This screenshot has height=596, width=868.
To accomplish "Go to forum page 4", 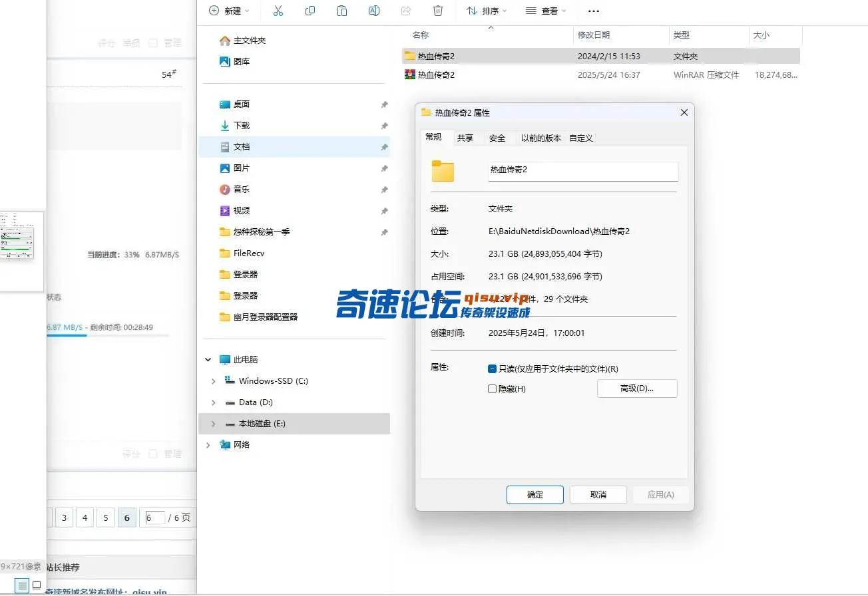I will (x=85, y=518).
